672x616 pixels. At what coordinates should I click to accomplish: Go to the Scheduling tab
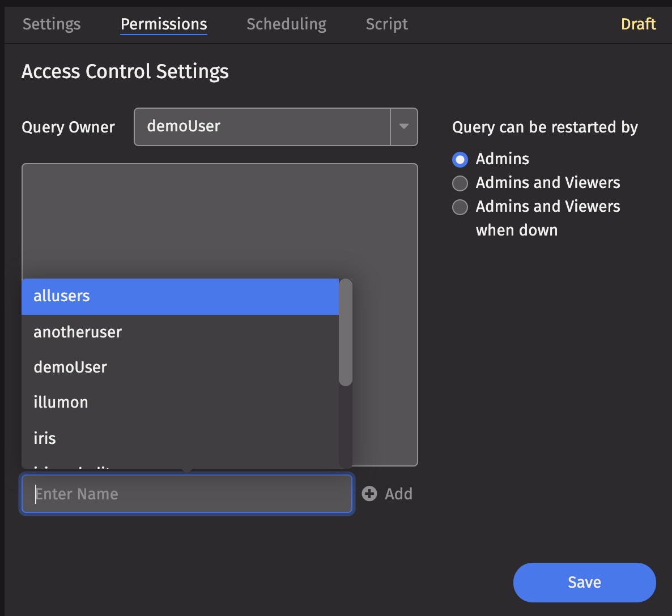tap(286, 24)
